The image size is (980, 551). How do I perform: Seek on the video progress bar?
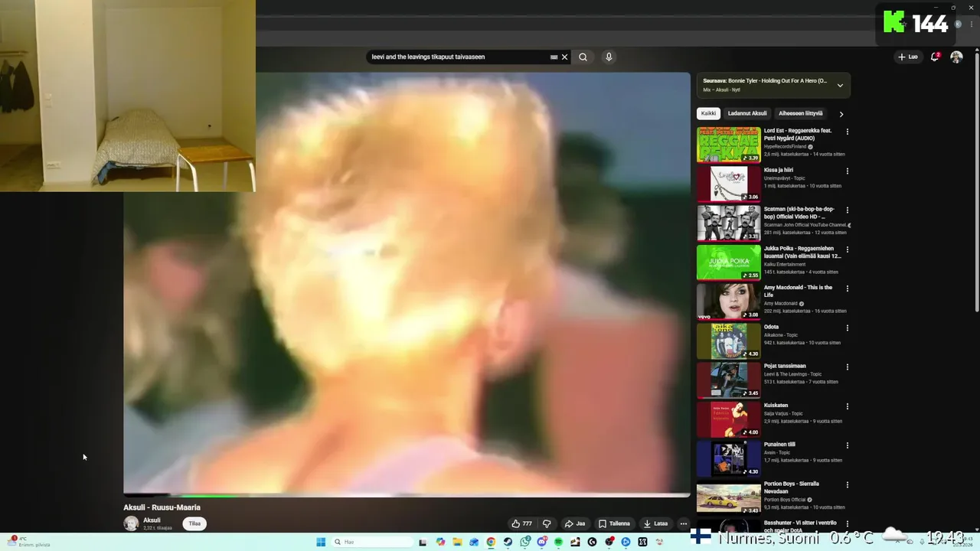(x=407, y=495)
